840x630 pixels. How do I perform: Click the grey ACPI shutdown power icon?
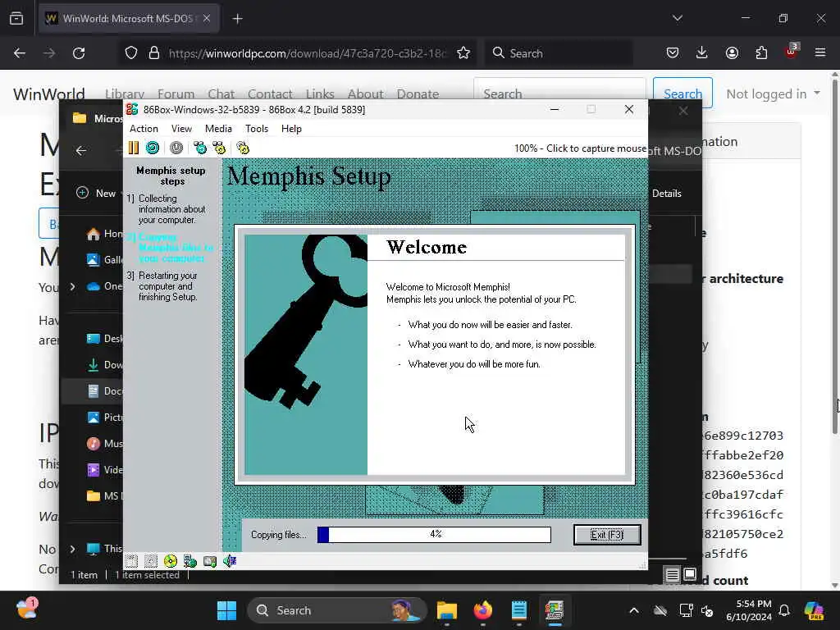pyautogui.click(x=176, y=148)
